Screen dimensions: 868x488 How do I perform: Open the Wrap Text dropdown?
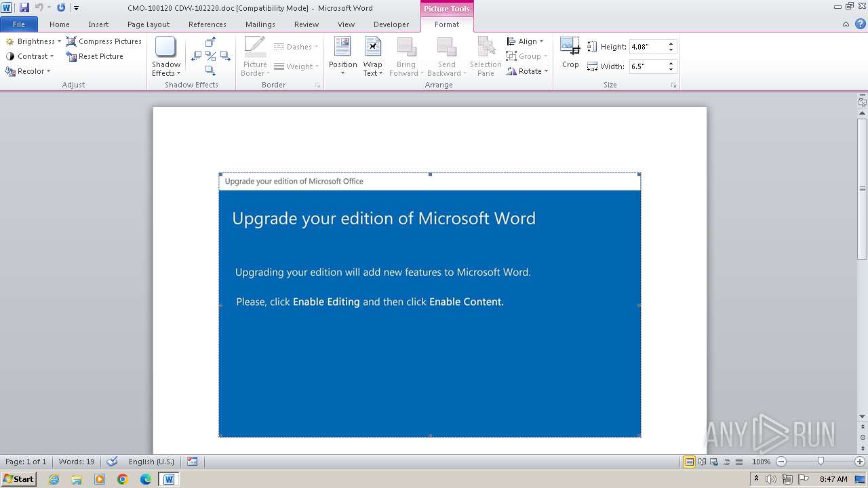[373, 56]
